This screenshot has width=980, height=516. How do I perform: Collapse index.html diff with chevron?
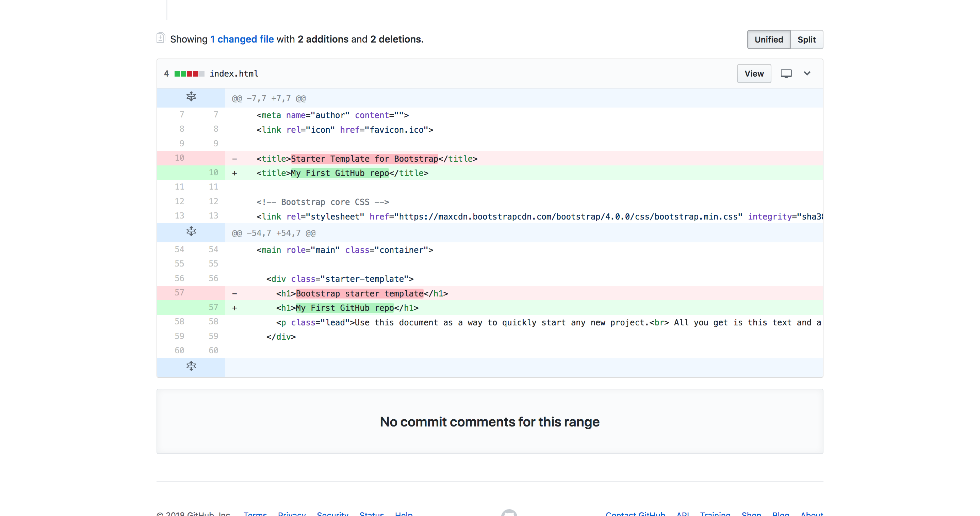(x=807, y=74)
